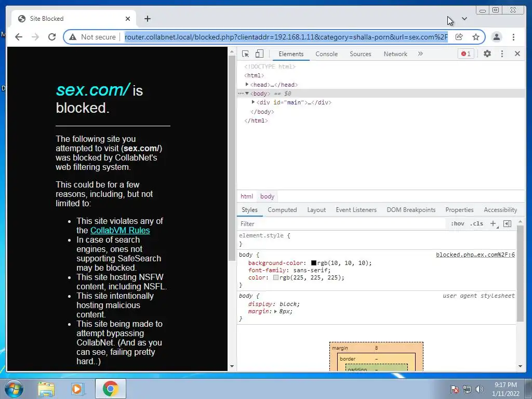Add a new style rule with plus

point(493,223)
